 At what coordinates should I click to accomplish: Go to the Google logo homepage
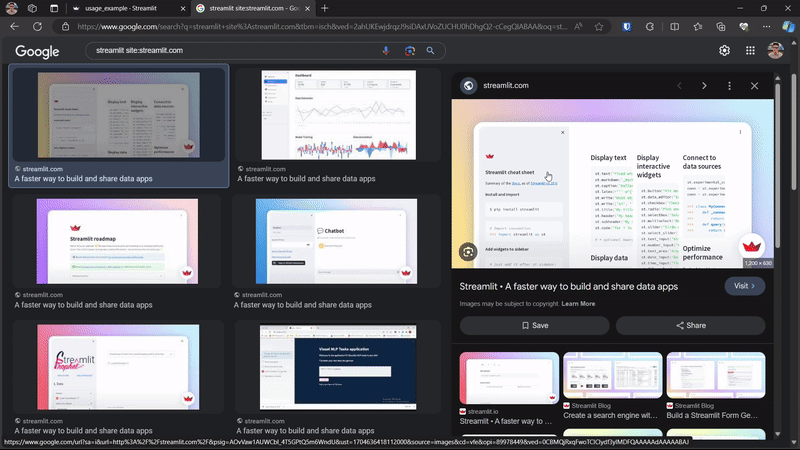37,51
